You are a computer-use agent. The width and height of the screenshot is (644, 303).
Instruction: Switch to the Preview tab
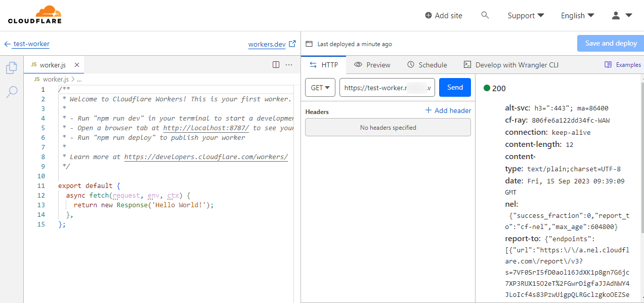372,65
